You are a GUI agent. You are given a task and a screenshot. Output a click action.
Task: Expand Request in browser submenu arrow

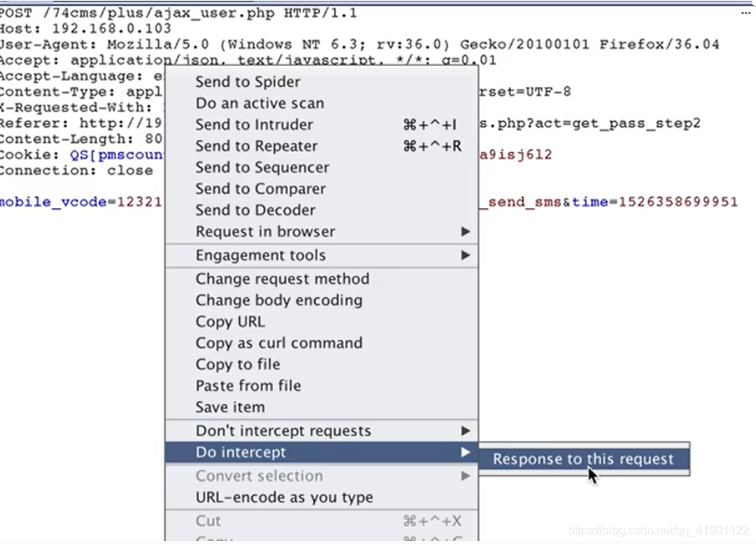(x=466, y=231)
